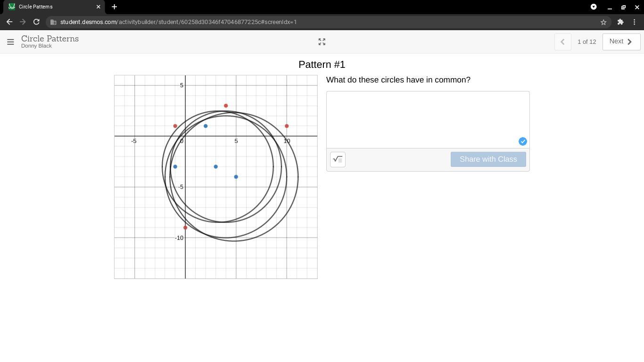Click the browser forward arrow
Screen dimensions: 644x362
click(23, 22)
